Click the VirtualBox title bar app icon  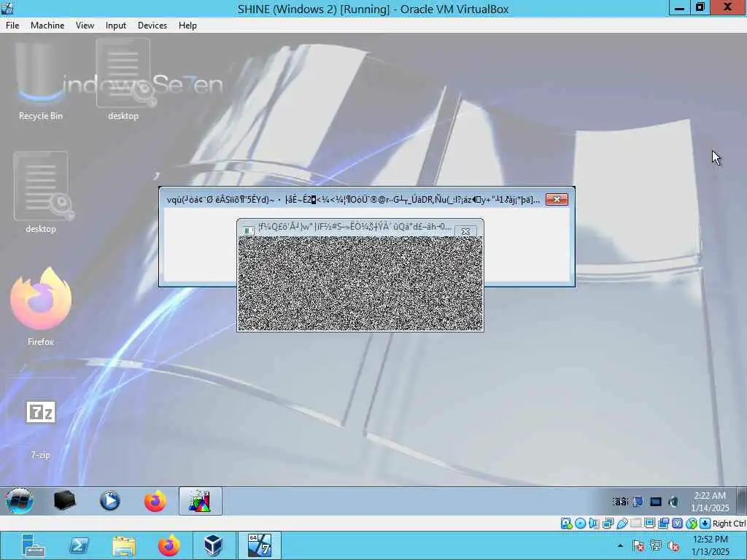[x=7, y=8]
